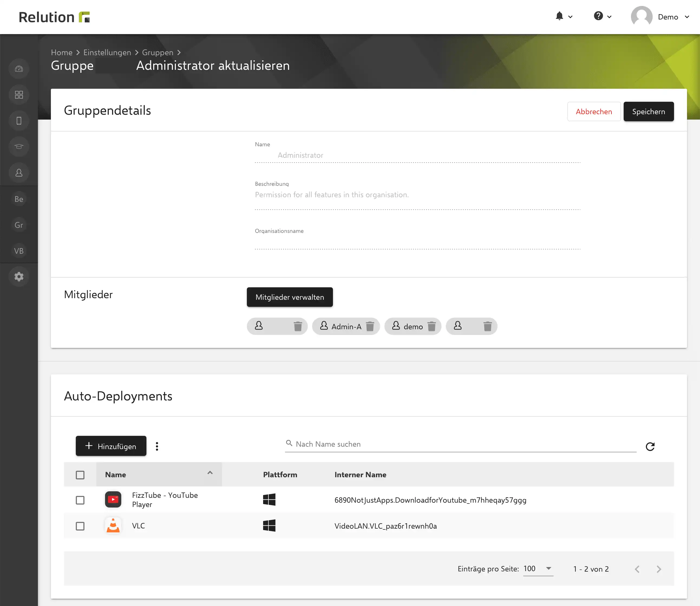Image resolution: width=700 pixels, height=606 pixels.
Task: Open the three-dot more actions menu
Action: pyautogui.click(x=157, y=446)
